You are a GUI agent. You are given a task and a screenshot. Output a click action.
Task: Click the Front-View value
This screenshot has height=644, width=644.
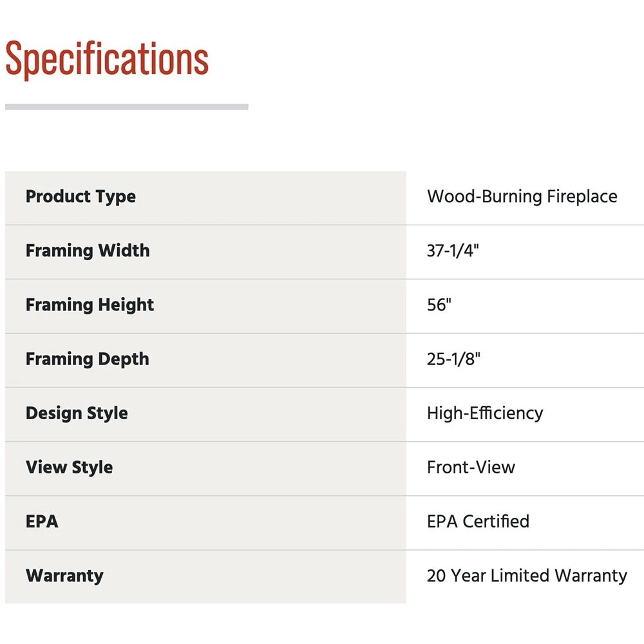tap(471, 467)
